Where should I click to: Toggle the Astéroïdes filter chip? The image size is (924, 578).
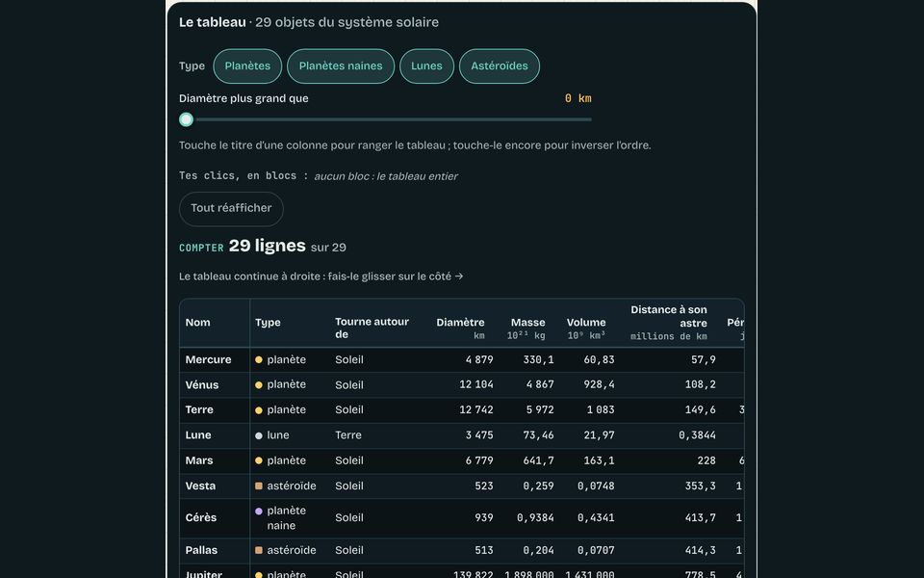(x=500, y=66)
